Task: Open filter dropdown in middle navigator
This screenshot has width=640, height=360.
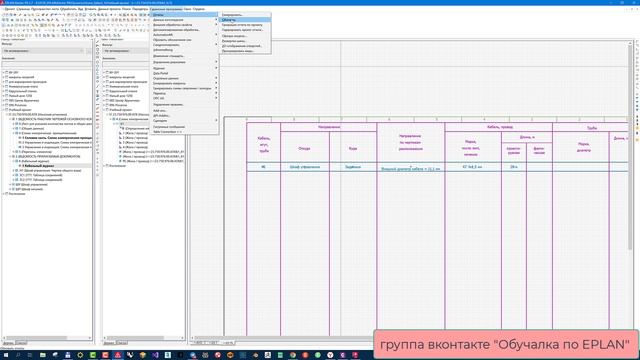Action: (x=126, y=51)
